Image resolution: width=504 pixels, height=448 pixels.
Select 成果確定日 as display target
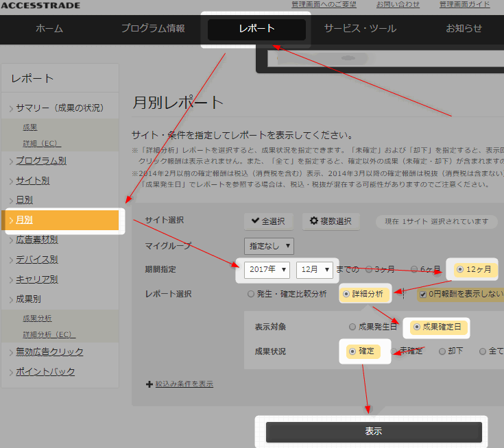pyautogui.click(x=416, y=327)
